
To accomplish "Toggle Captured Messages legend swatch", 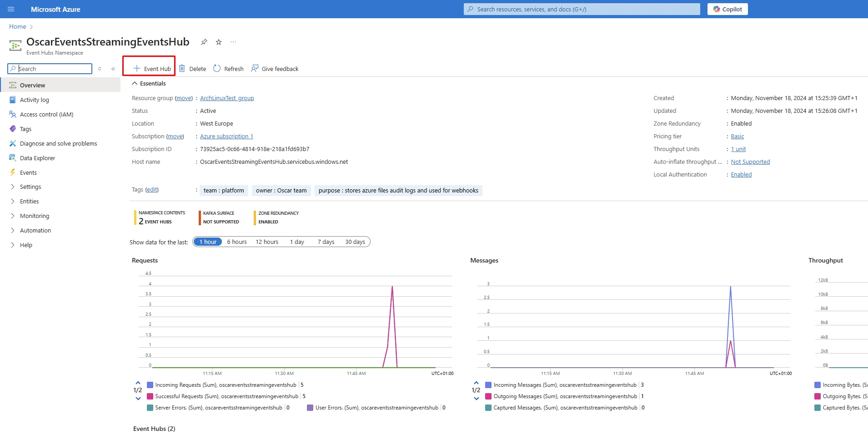I will point(488,408).
